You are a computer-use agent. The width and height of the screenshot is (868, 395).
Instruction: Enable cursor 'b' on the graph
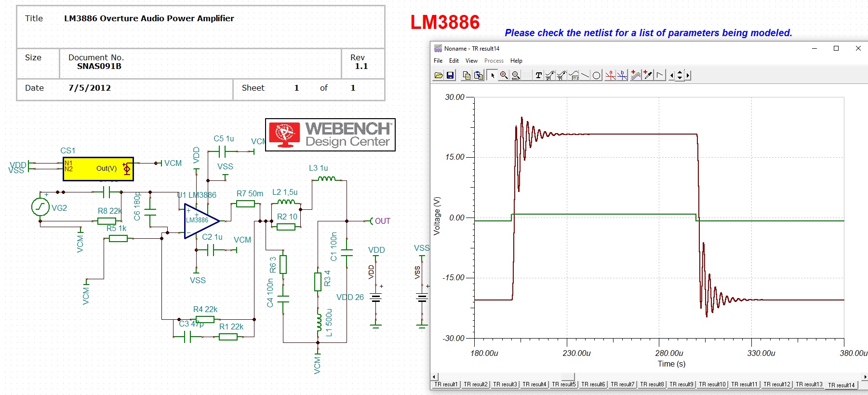pos(622,75)
